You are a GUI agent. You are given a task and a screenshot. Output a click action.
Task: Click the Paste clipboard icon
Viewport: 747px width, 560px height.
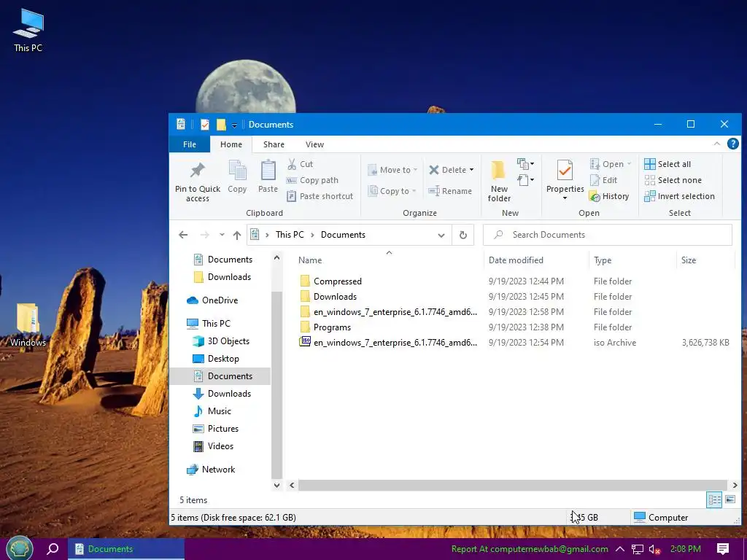(268, 171)
